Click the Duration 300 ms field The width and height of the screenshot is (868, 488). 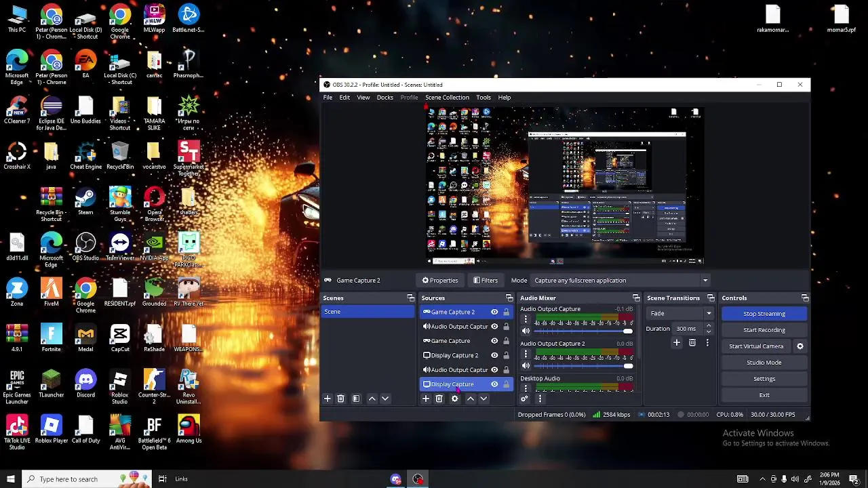688,329
